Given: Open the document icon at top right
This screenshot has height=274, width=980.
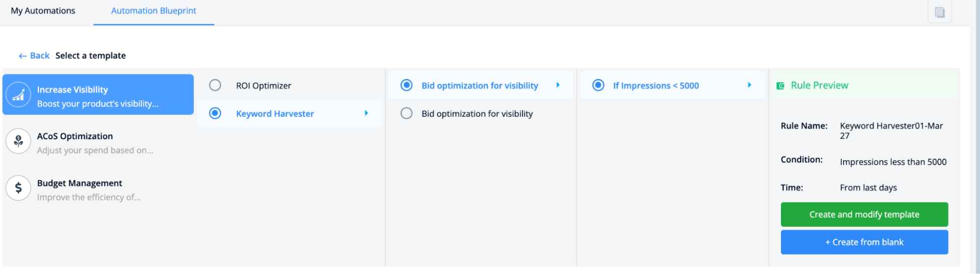Looking at the screenshot, I should 939,12.
